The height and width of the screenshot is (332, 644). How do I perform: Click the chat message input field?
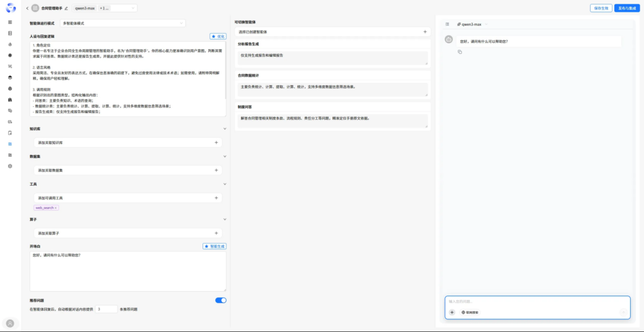(x=535, y=301)
